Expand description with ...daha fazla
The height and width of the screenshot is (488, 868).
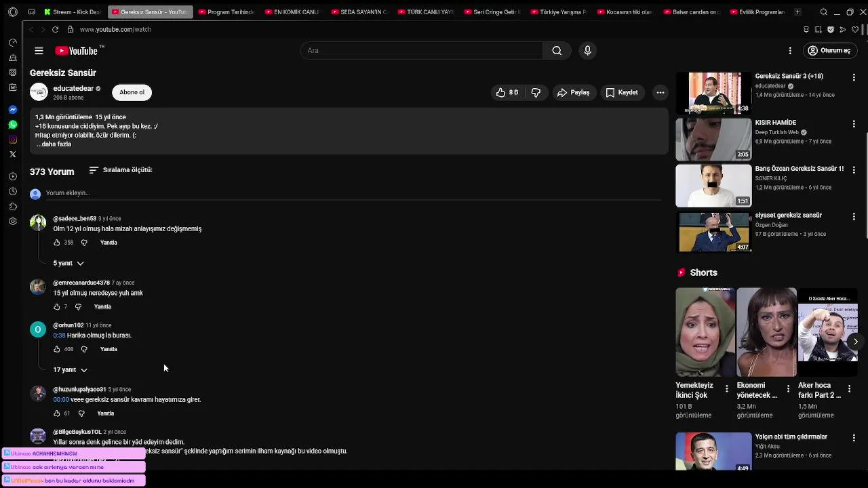point(54,144)
